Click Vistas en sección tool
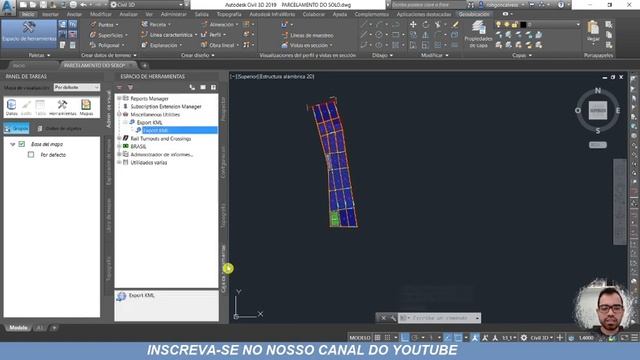Screen dimensions: 640x360 coord(307,45)
